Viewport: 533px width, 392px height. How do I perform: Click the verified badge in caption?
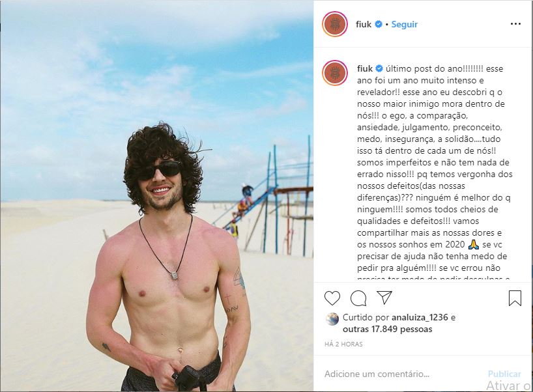pos(379,68)
